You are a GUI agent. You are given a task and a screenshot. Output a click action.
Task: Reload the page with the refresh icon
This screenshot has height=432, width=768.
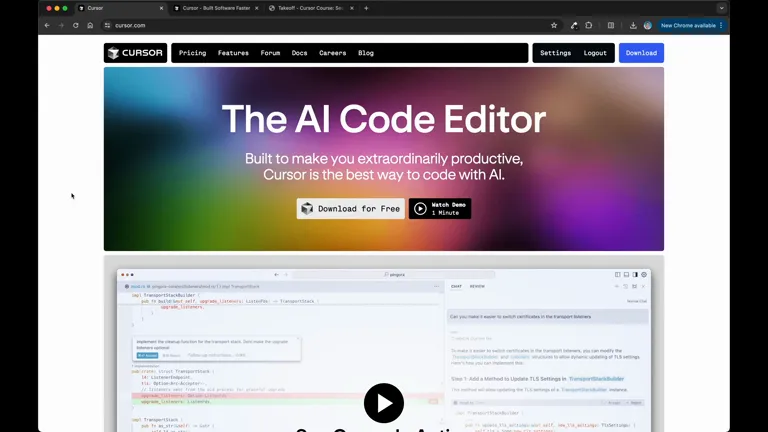pyautogui.click(x=75, y=25)
